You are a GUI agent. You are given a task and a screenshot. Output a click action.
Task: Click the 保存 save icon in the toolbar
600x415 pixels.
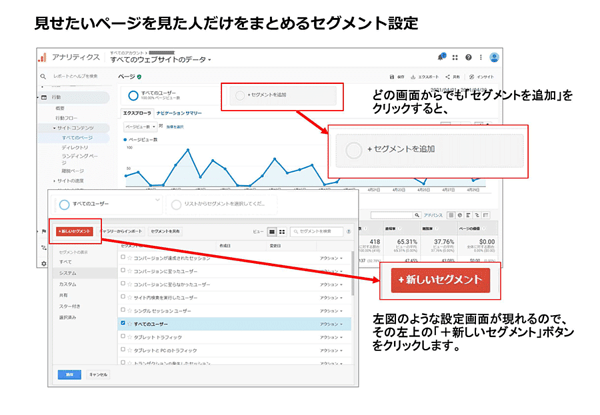[392, 77]
